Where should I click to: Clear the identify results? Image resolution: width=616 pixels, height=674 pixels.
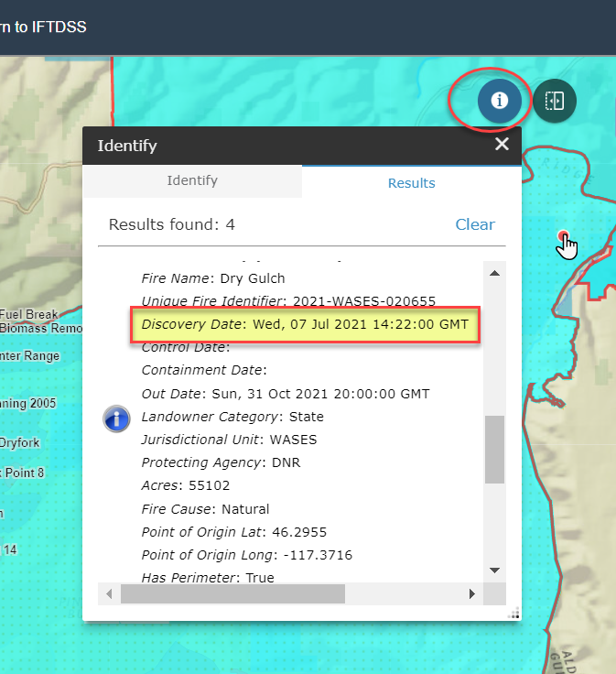[475, 224]
